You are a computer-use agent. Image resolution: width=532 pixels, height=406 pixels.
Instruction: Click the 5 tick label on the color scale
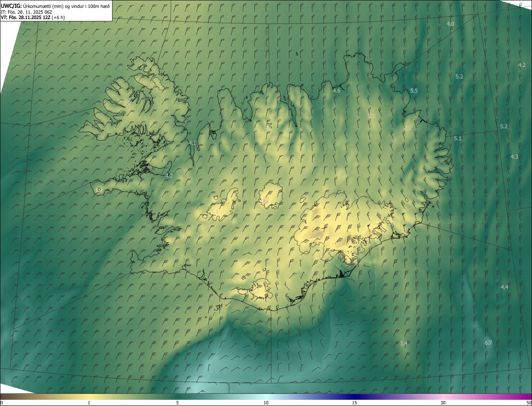(x=177, y=403)
